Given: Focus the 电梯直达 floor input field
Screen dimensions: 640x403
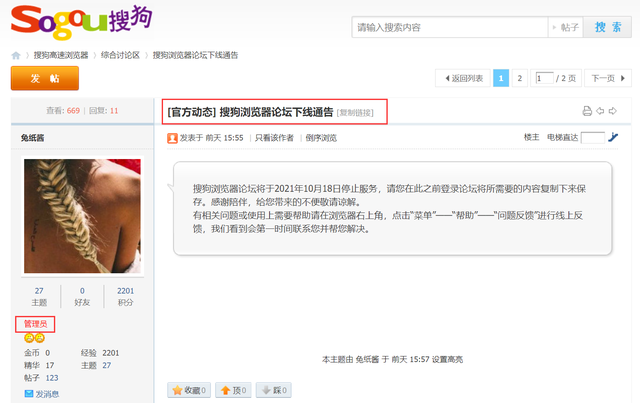Looking at the screenshot, I should (593, 138).
